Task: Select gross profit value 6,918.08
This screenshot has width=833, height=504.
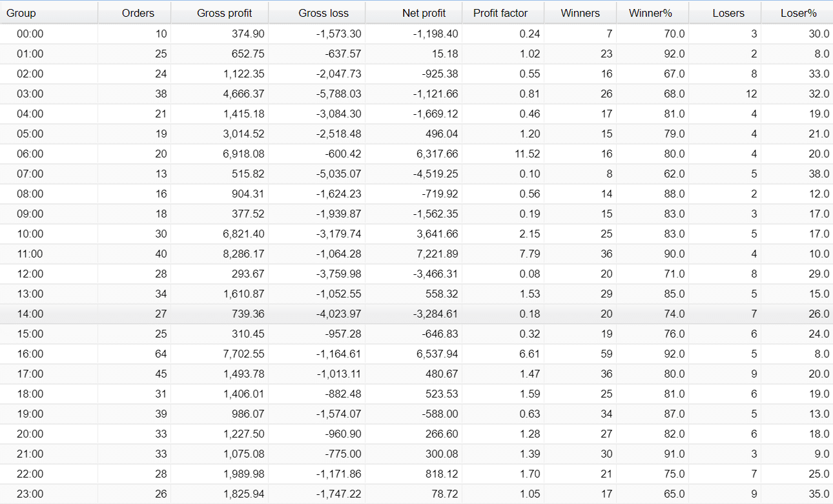Action: pyautogui.click(x=244, y=154)
